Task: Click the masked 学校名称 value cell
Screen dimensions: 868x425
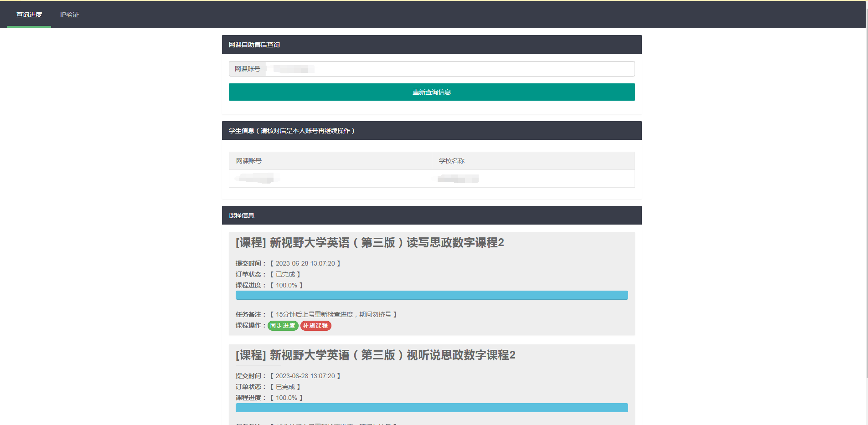Action: tap(458, 178)
